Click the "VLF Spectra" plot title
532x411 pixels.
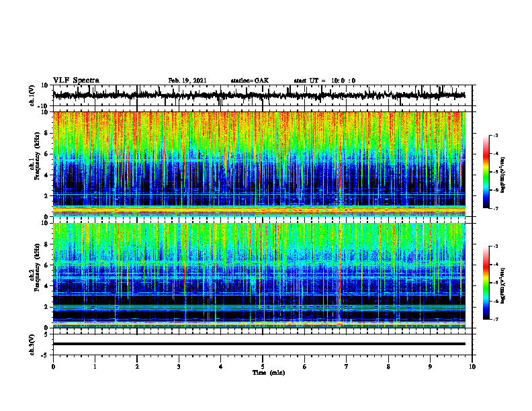tap(76, 81)
